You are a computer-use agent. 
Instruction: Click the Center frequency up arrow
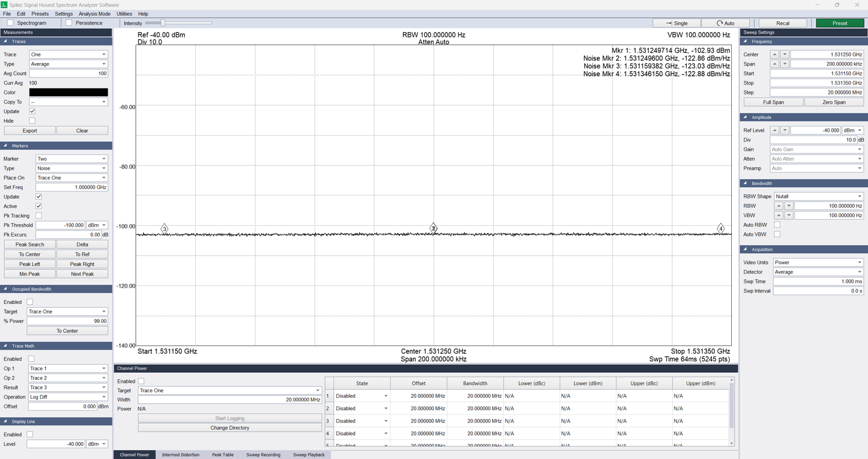(x=774, y=54)
